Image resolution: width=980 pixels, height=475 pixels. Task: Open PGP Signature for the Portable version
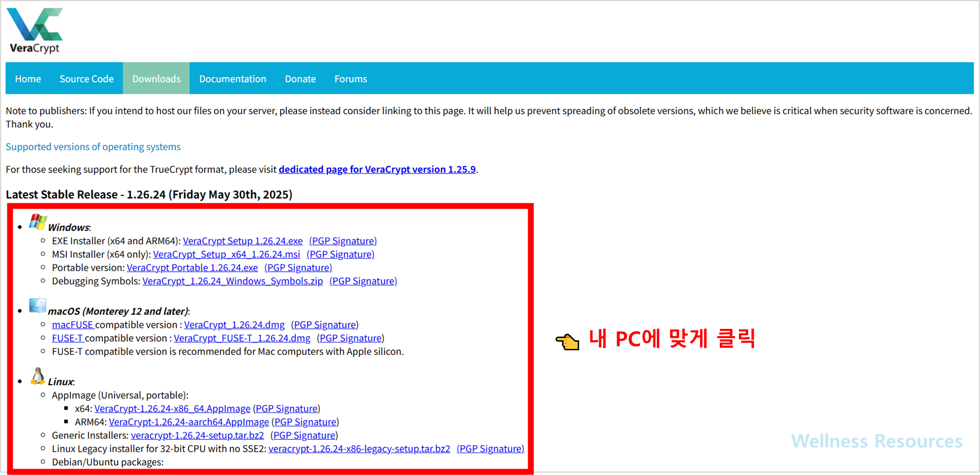click(x=298, y=268)
